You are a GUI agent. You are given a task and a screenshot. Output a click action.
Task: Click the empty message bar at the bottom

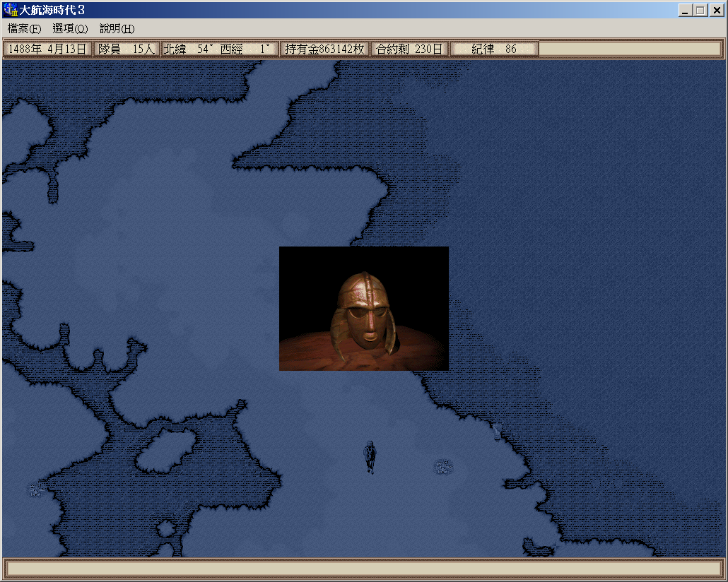click(363, 569)
